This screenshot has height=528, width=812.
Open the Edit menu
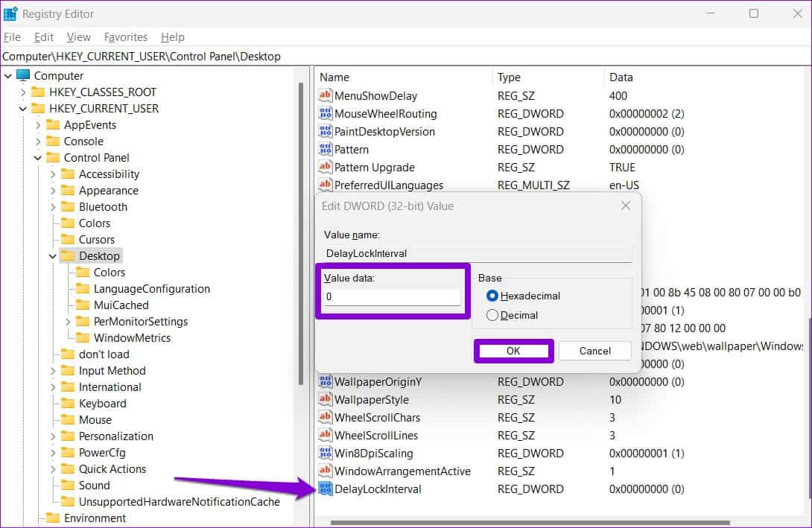tap(44, 37)
